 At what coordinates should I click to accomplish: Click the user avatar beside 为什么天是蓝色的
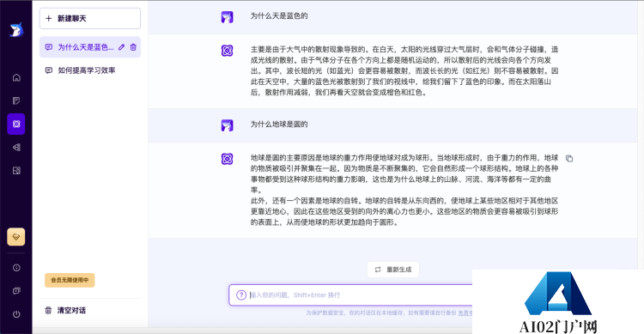pyautogui.click(x=228, y=17)
